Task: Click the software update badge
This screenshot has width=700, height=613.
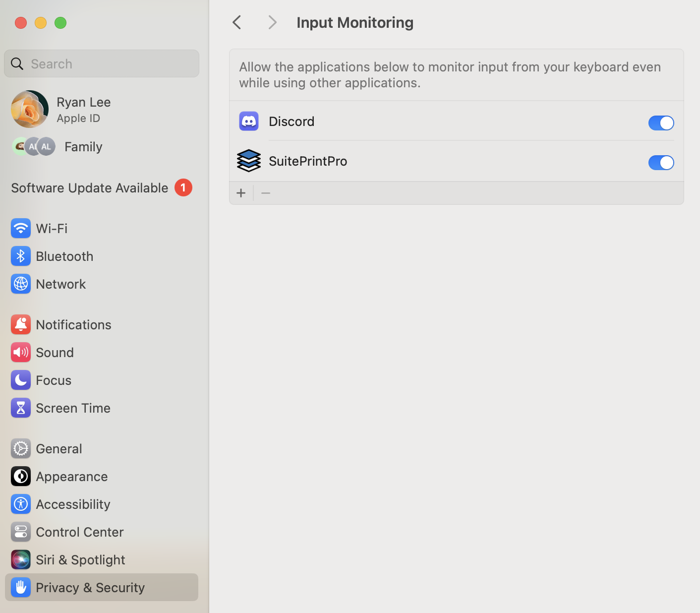Action: pyautogui.click(x=183, y=187)
